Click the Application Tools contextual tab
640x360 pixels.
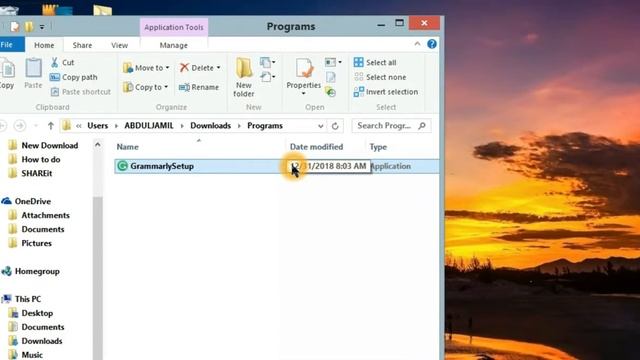[x=173, y=27]
